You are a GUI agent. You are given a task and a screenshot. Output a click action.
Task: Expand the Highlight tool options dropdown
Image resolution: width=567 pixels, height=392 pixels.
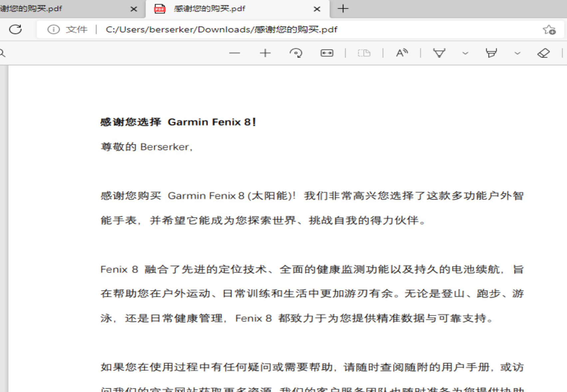[517, 53]
